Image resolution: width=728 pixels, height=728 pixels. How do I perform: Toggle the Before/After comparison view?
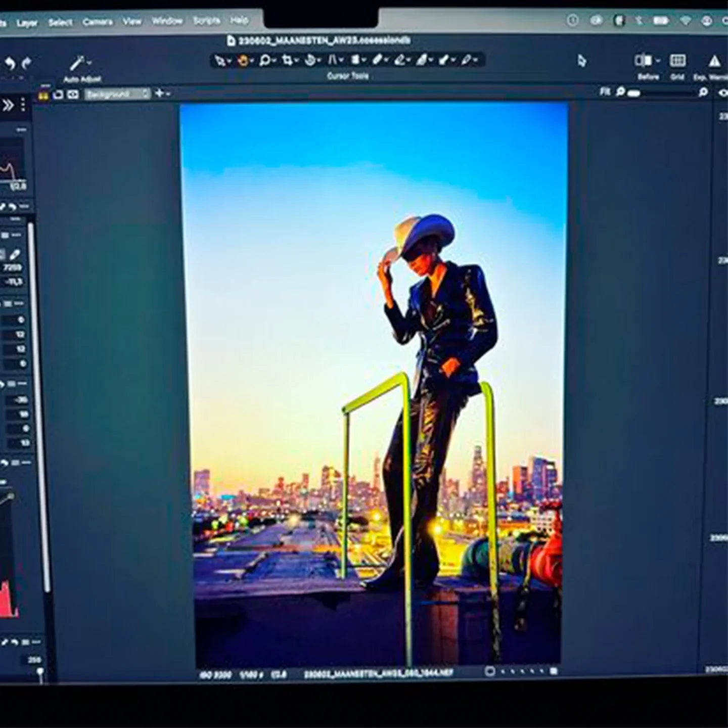tap(644, 61)
